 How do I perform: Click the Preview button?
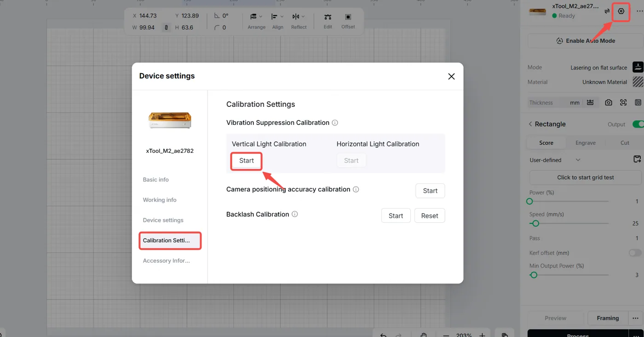coord(556,318)
